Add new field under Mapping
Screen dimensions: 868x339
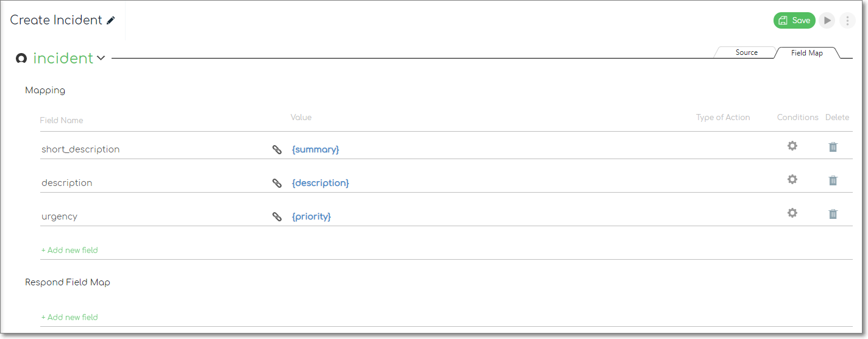[69, 250]
